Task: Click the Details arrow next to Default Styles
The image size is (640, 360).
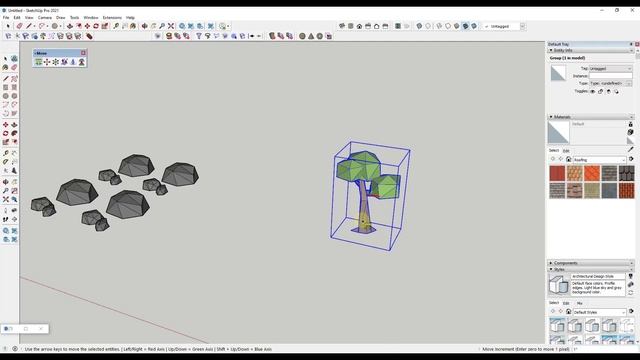Action: (631, 312)
